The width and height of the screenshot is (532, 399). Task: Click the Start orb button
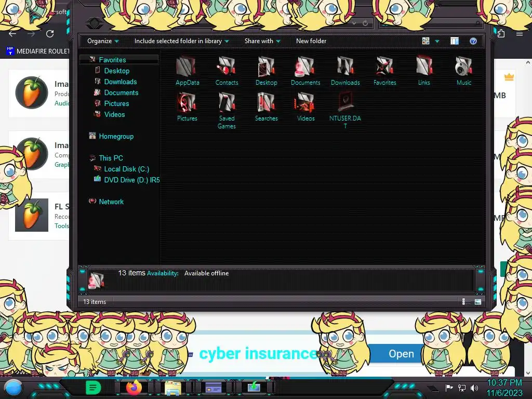click(x=14, y=388)
